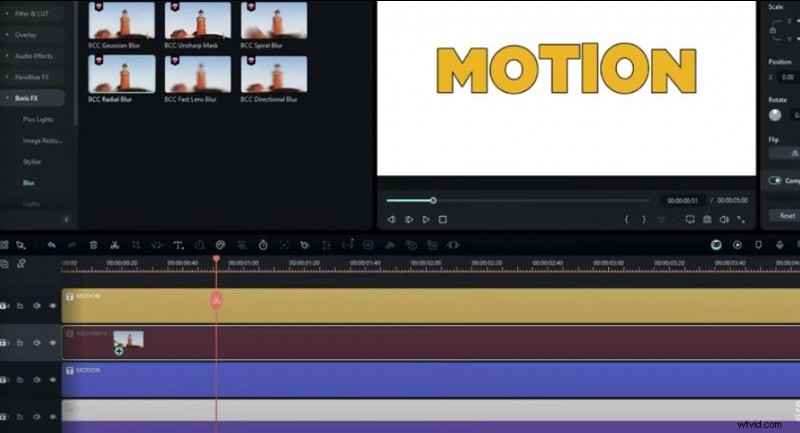Take a snapshot with the camera icon
The width and height of the screenshot is (800, 433).
coord(706,219)
